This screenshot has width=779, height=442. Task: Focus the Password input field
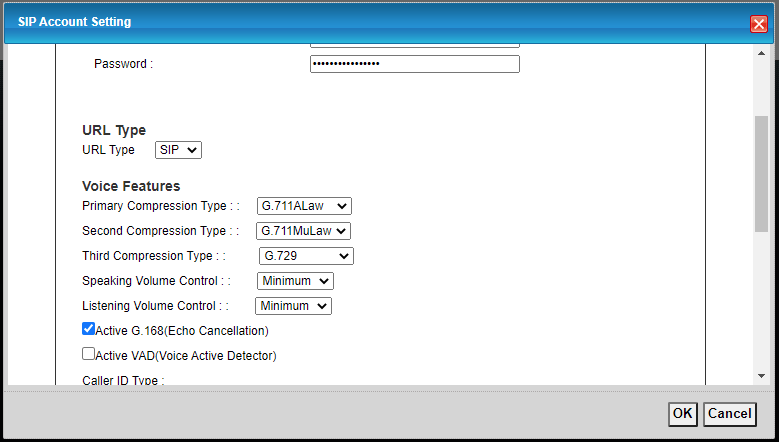(x=414, y=64)
